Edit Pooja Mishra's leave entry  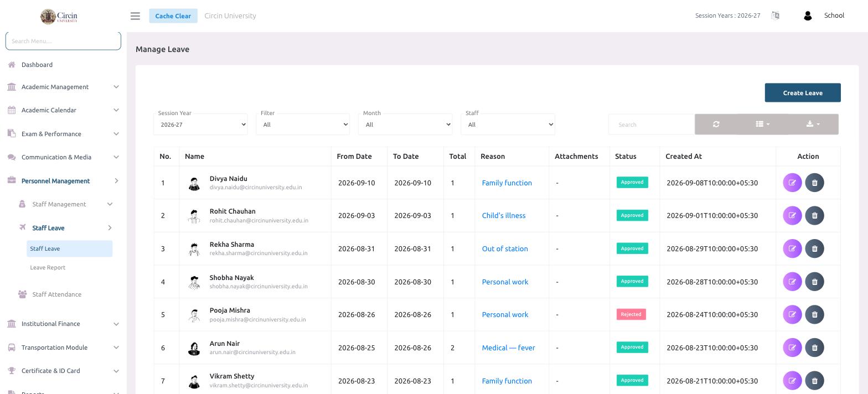click(x=792, y=314)
